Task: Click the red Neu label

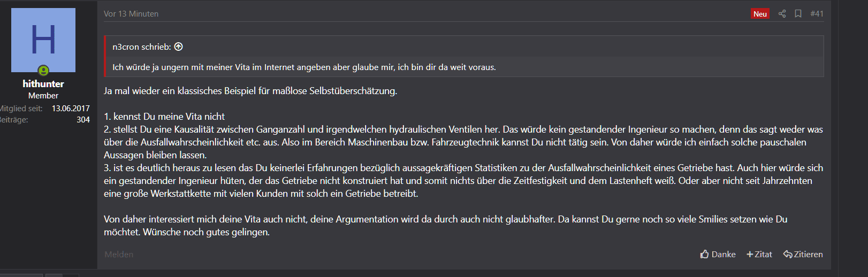Action: pos(760,14)
